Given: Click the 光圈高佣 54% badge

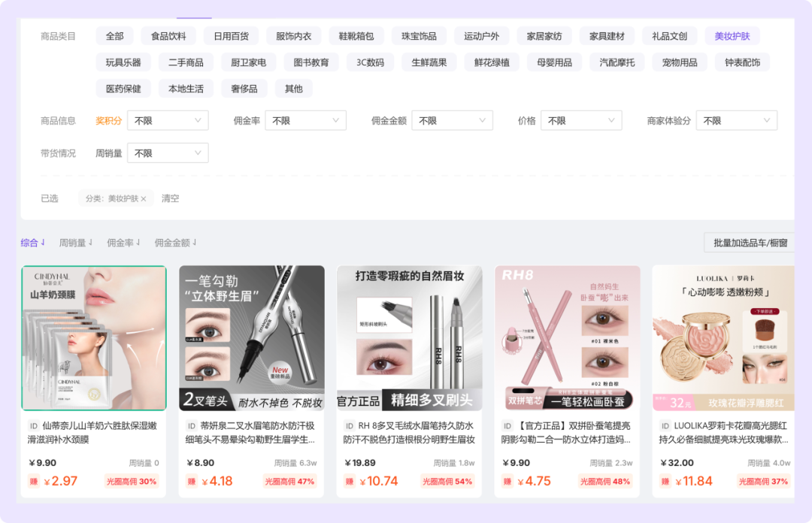Looking at the screenshot, I should tap(447, 482).
